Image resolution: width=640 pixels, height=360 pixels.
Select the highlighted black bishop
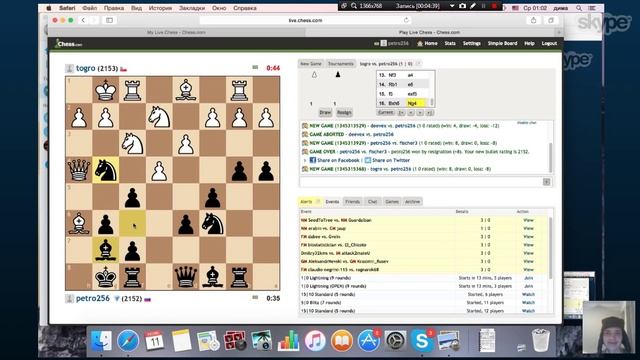(x=105, y=250)
